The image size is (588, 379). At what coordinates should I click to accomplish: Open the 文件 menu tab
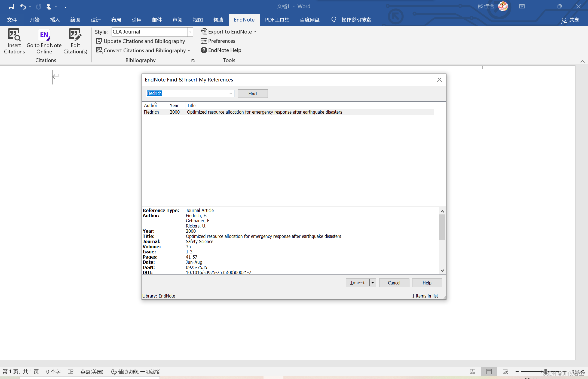(12, 20)
